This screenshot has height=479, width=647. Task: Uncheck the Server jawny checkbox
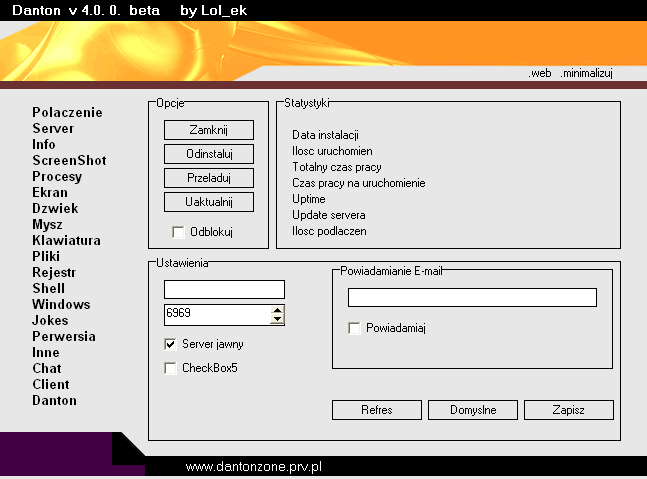(171, 344)
